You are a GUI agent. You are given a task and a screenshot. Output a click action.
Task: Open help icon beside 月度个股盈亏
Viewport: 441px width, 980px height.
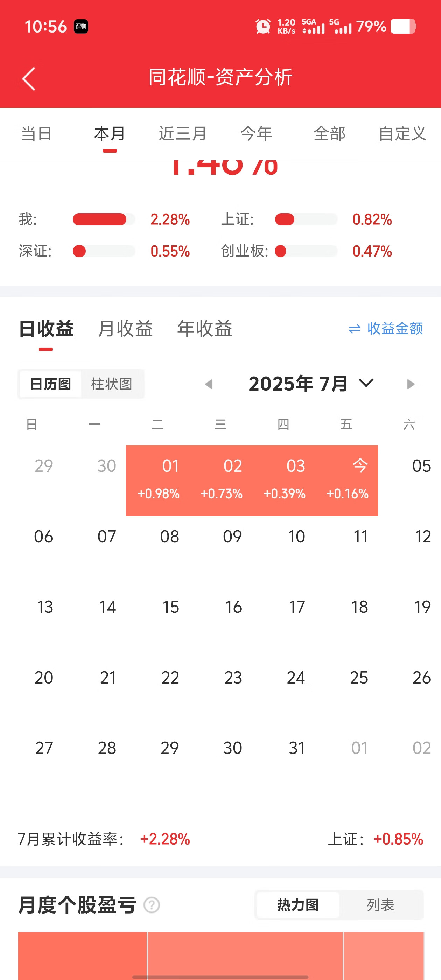point(152,905)
